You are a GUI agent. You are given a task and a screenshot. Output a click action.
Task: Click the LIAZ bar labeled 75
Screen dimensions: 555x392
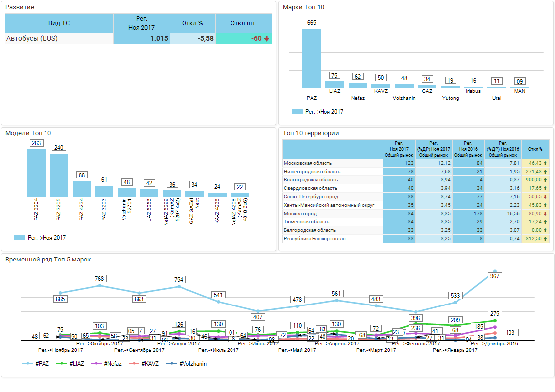(x=334, y=85)
